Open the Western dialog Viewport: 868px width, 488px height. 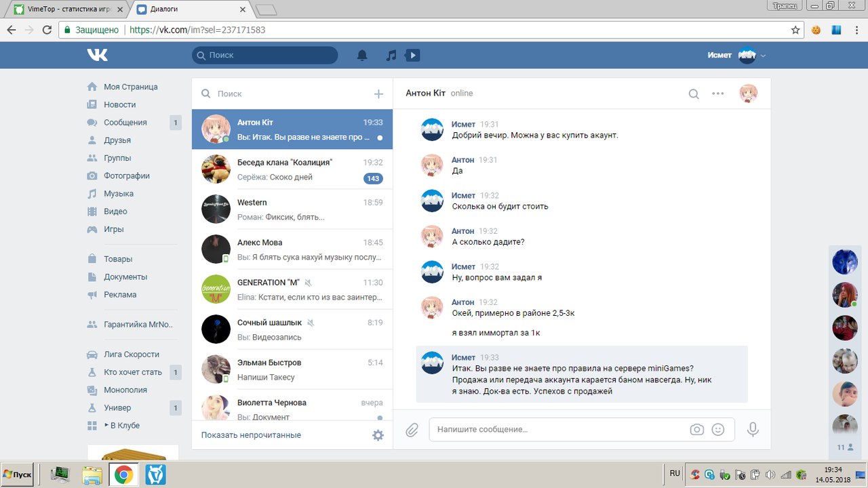(x=292, y=209)
